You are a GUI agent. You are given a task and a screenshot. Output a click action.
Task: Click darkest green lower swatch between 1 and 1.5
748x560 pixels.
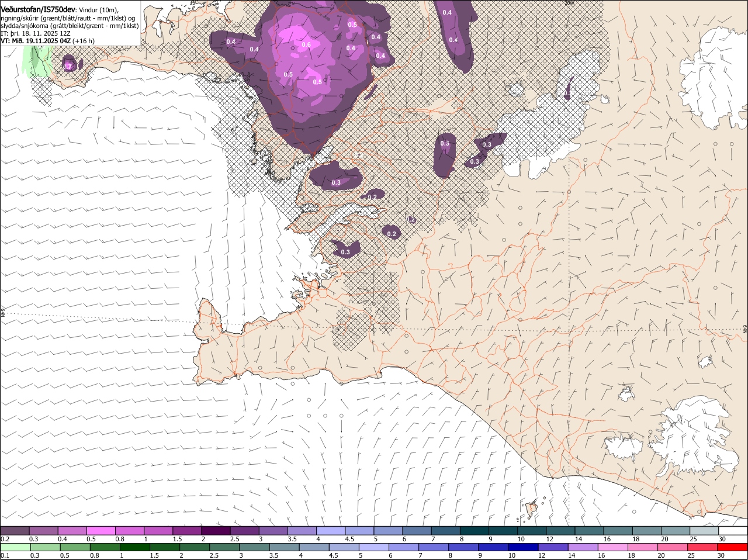pyautogui.click(x=134, y=547)
